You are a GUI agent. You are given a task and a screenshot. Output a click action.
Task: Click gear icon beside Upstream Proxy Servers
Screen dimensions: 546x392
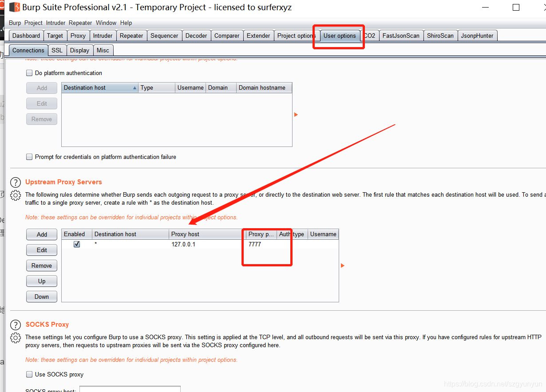coord(16,195)
